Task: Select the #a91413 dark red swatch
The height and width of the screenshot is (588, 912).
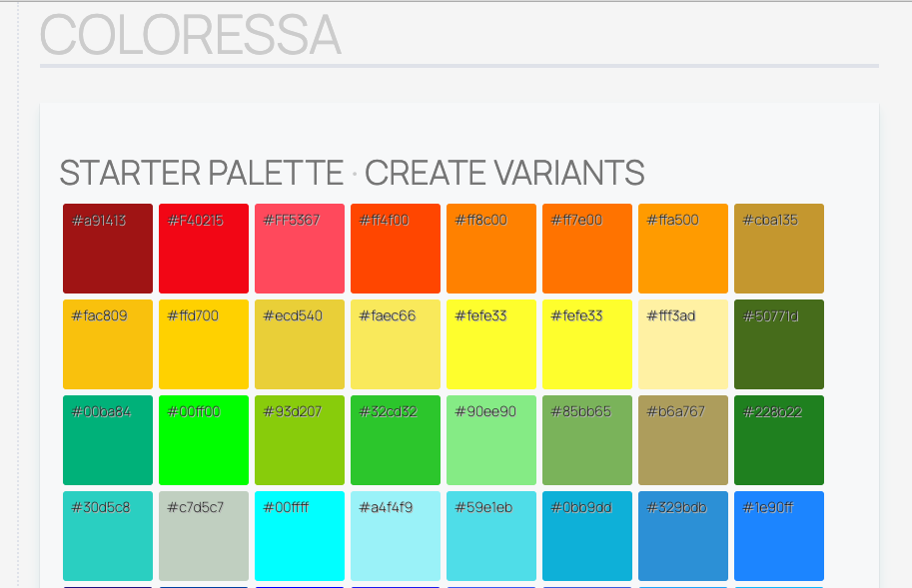Action: coord(107,249)
